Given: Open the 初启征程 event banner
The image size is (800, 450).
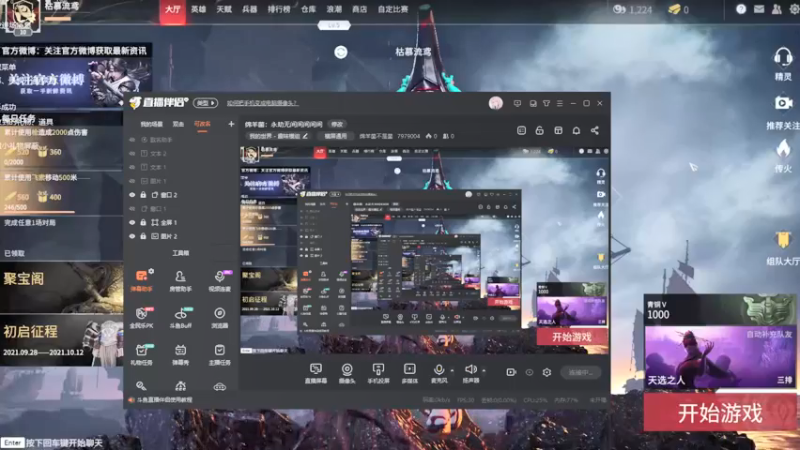Looking at the screenshot, I should pyautogui.click(x=61, y=340).
